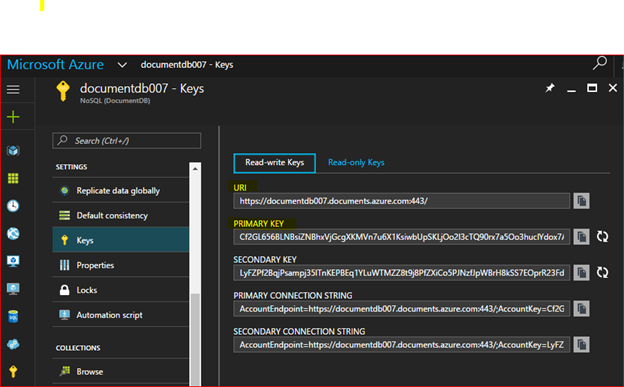Open the SQL databases sidebar icon
Screen dimensions: 624x387
point(13,317)
